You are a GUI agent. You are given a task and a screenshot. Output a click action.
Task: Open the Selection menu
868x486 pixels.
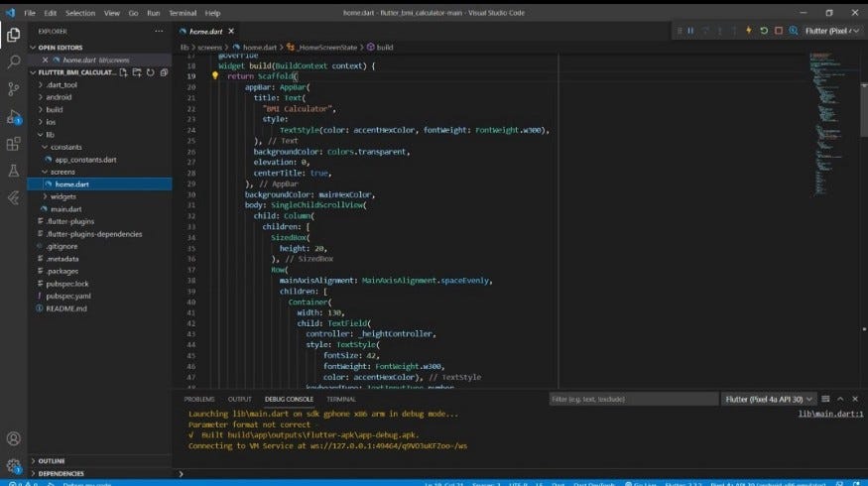point(80,13)
